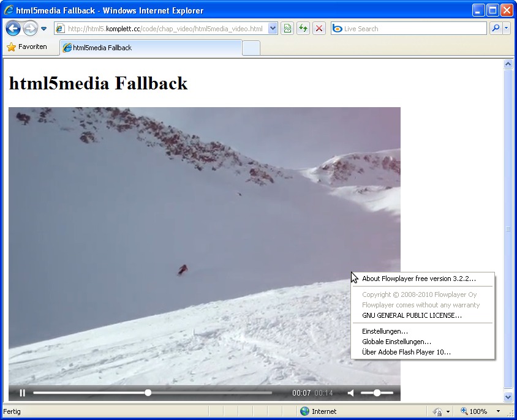This screenshot has height=420, width=517.
Task: Click the address bar URL field
Action: coord(164,29)
